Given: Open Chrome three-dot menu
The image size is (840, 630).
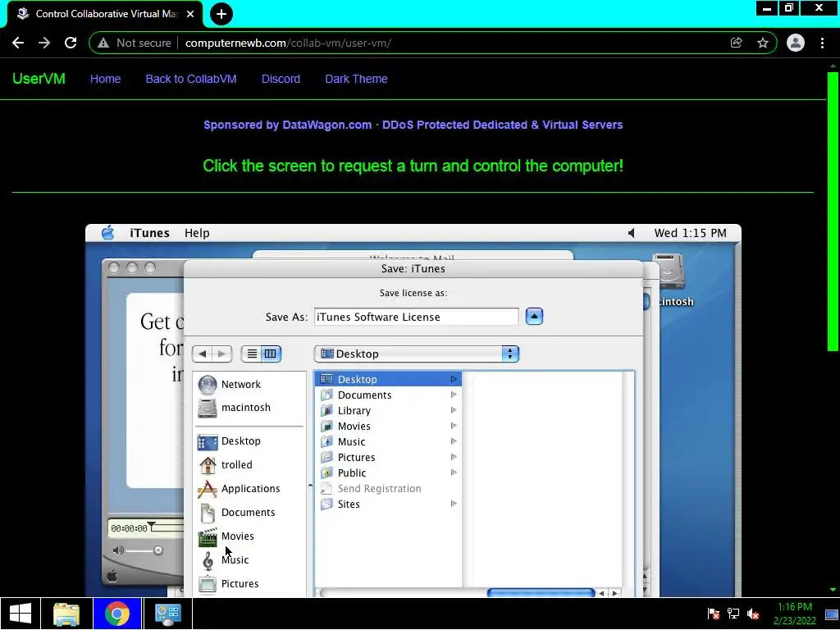Looking at the screenshot, I should [822, 43].
